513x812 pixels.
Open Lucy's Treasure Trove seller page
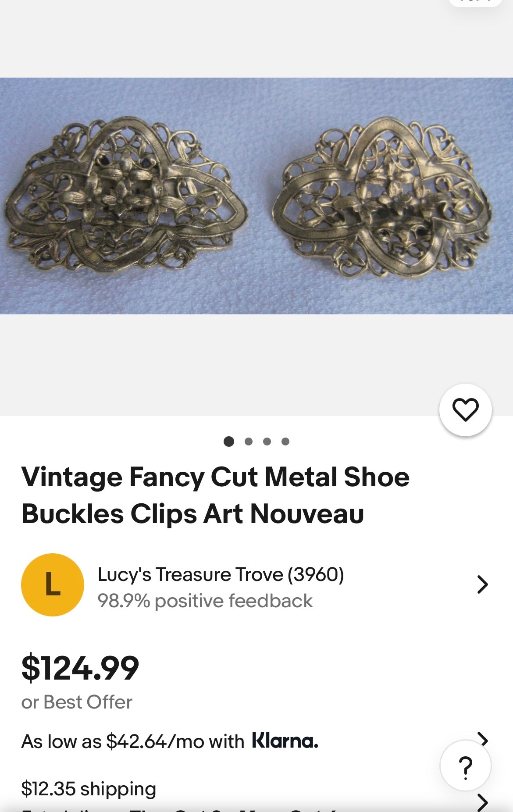point(221,574)
